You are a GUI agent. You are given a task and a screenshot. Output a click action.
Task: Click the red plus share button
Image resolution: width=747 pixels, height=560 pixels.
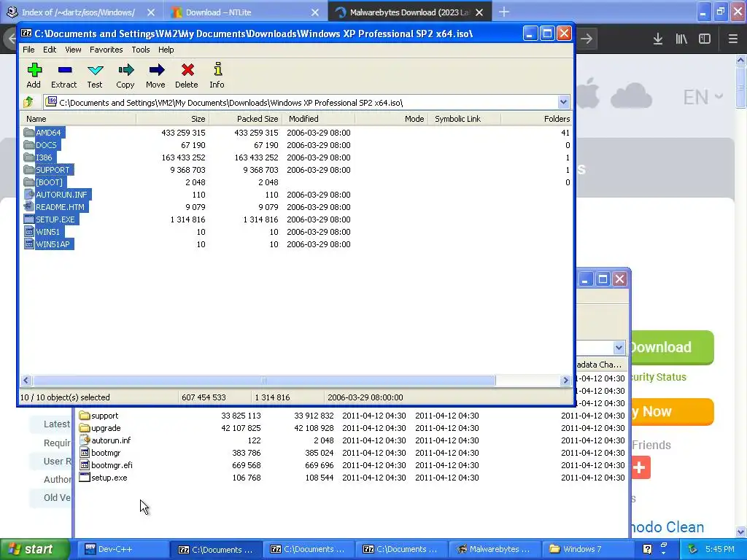[x=640, y=467]
